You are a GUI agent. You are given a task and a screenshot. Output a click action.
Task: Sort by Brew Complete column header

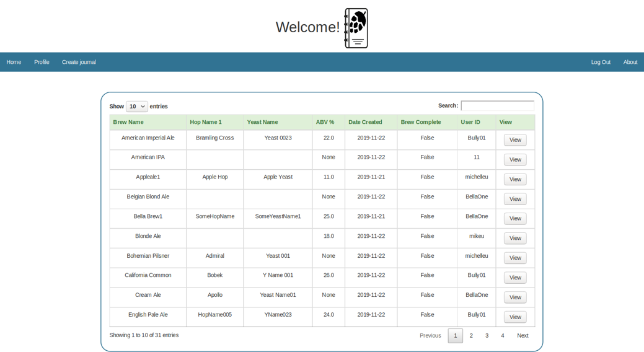point(421,122)
